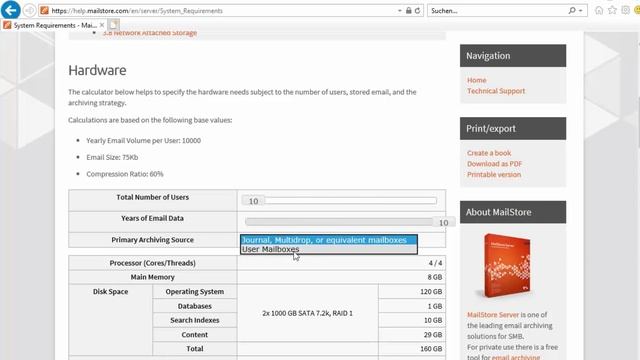The image size is (640, 360).
Task: Click the Navigation panel heading
Action: [513, 56]
